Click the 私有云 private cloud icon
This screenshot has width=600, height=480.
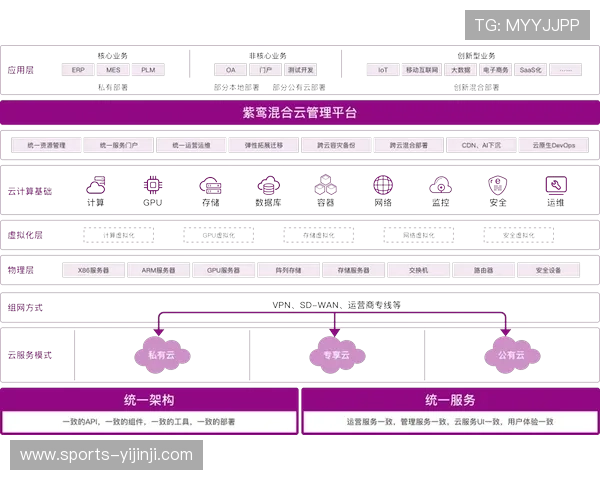(x=155, y=355)
